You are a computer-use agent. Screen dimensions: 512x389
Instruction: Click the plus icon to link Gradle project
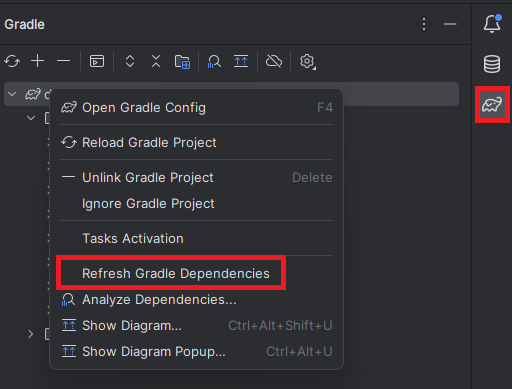point(38,61)
